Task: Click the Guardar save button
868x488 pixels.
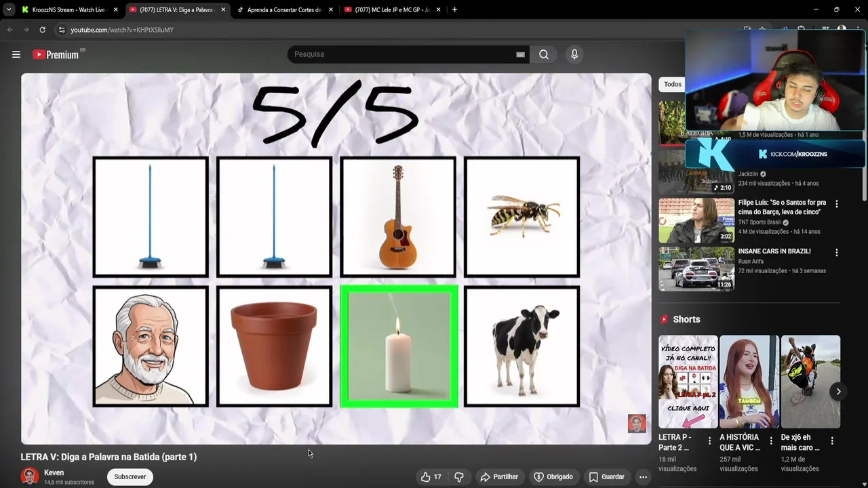Action: tap(607, 476)
